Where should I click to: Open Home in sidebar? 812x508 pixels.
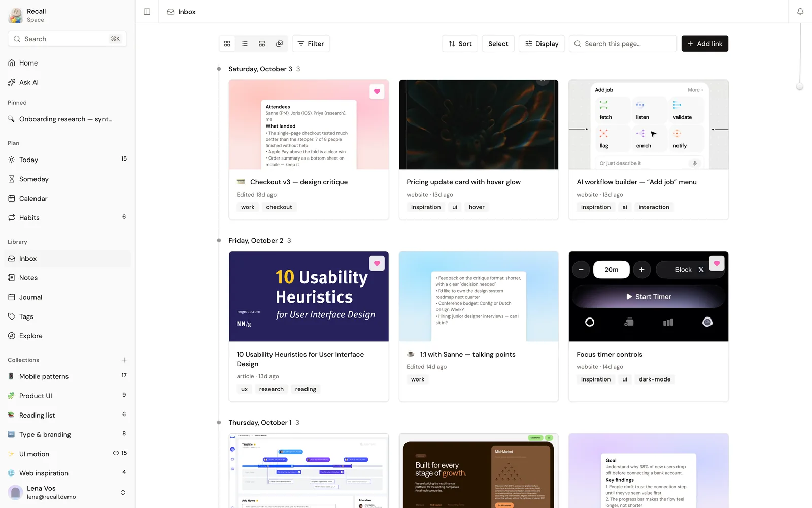coord(67,63)
